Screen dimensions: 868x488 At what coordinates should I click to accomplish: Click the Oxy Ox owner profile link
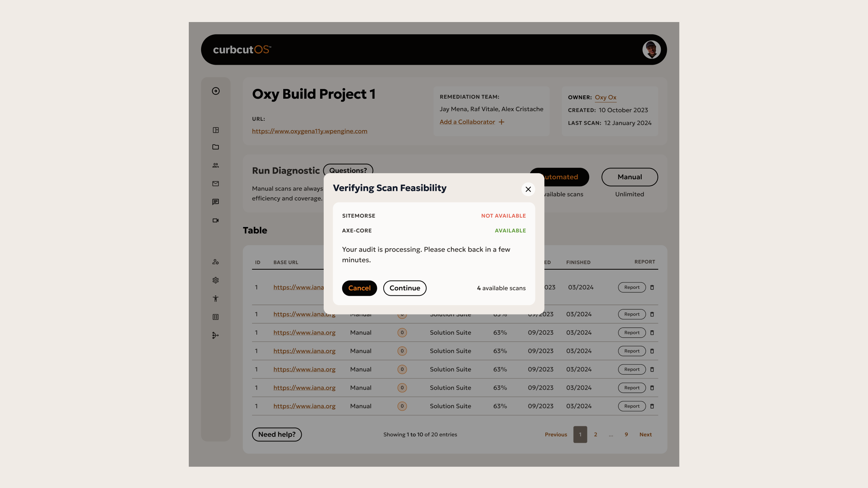606,97
